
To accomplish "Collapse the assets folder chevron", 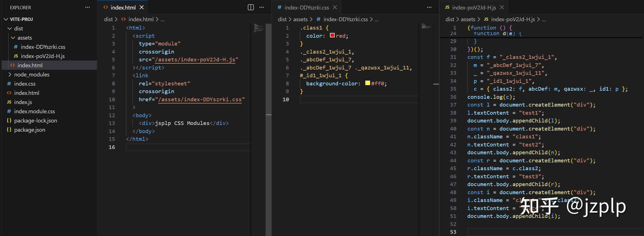I will [x=13, y=38].
